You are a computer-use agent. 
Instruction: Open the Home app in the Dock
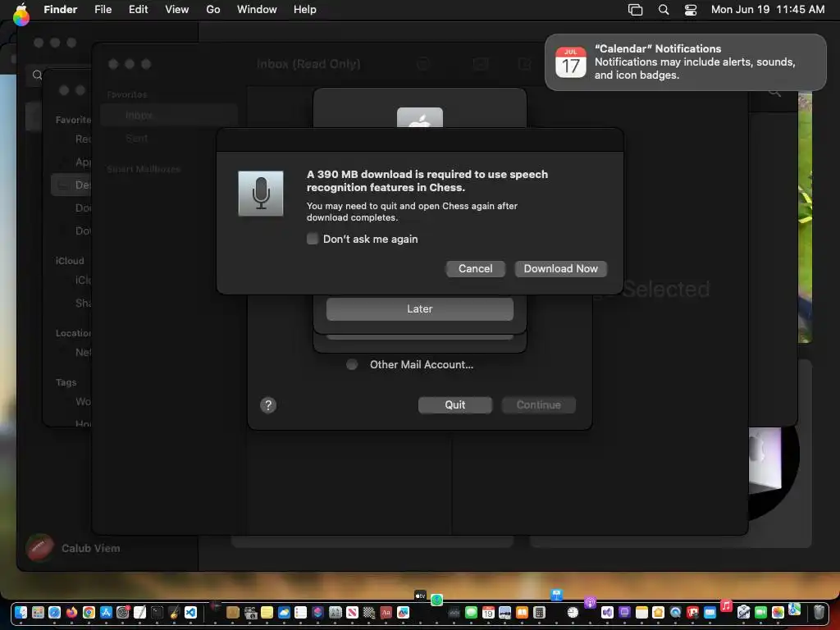click(x=658, y=612)
